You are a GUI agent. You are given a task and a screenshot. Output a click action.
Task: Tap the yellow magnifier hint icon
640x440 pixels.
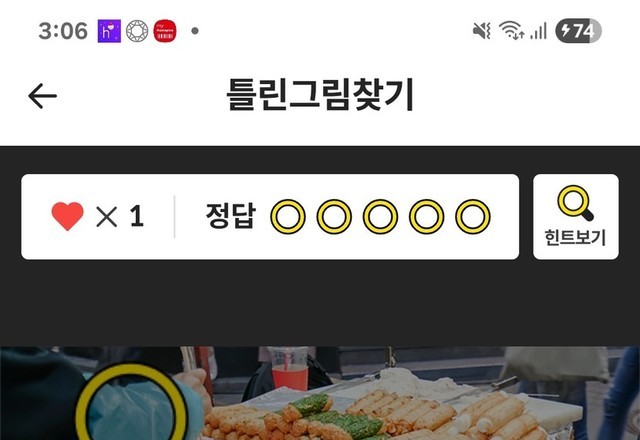point(576,203)
